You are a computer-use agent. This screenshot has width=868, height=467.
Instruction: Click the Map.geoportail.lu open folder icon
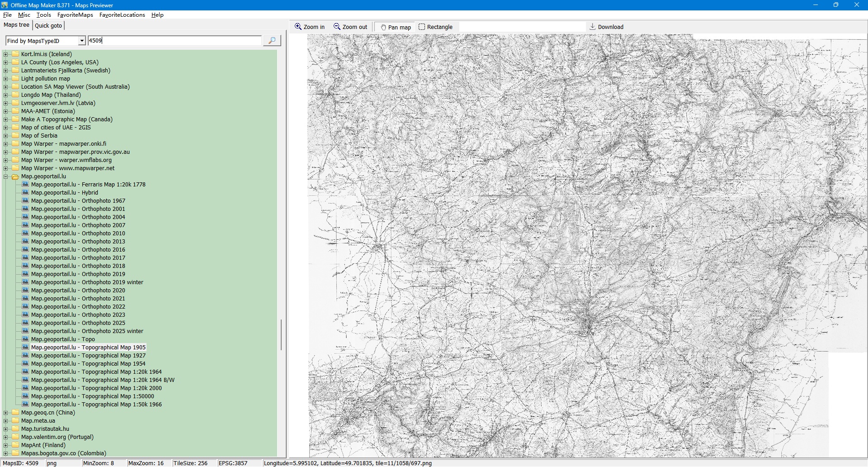pyautogui.click(x=15, y=176)
